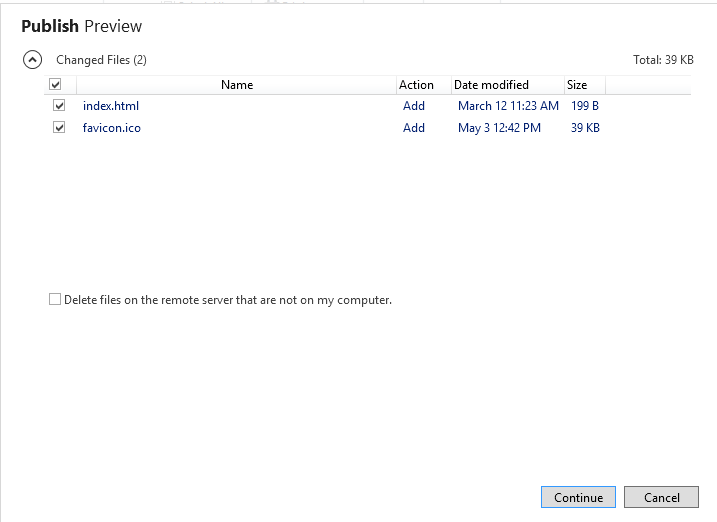Select the May 3 12:42 PM date

click(x=499, y=128)
